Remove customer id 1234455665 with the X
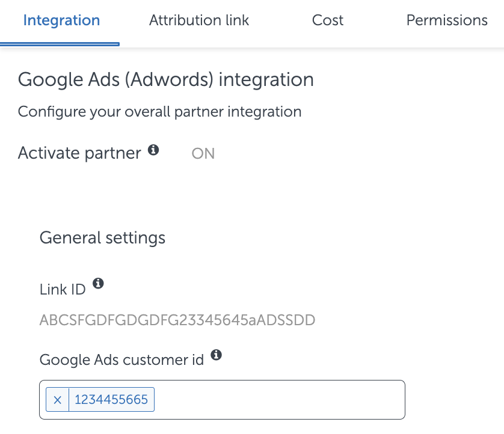Image resolution: width=504 pixels, height=434 pixels. (58, 400)
